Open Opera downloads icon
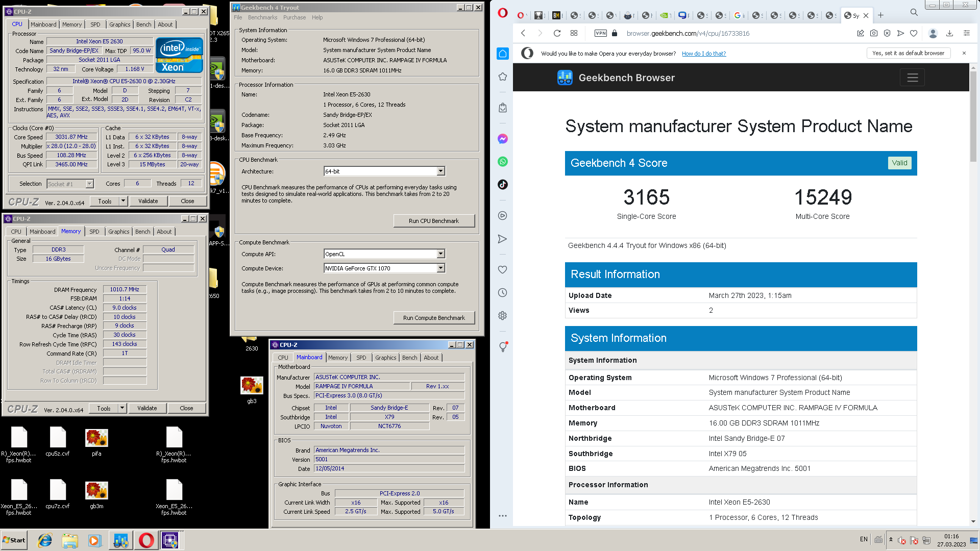This screenshot has width=980, height=551. pos(949,33)
